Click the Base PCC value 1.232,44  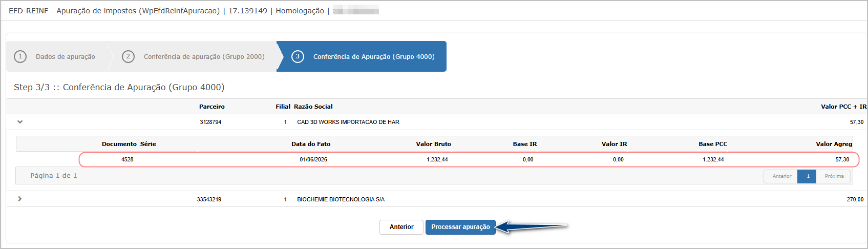(713, 159)
